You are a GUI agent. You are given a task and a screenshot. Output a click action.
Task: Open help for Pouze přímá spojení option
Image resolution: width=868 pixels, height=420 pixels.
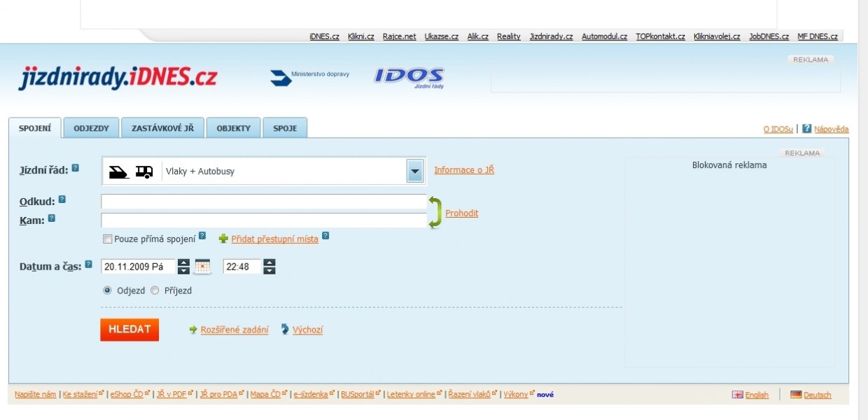pos(202,236)
